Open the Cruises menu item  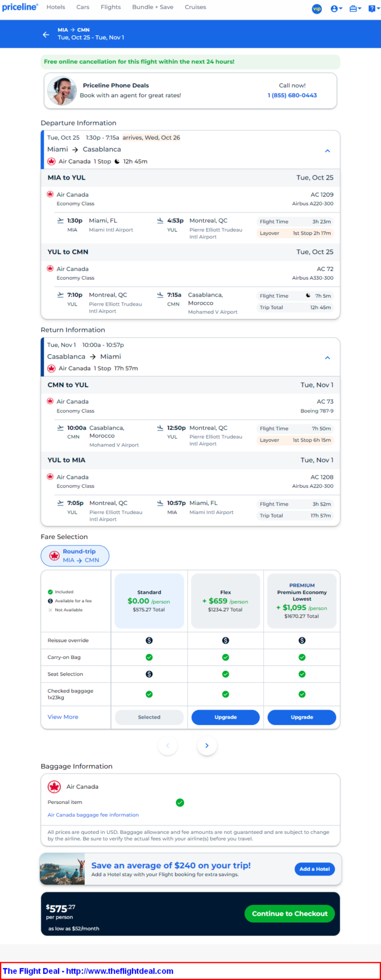pos(195,7)
